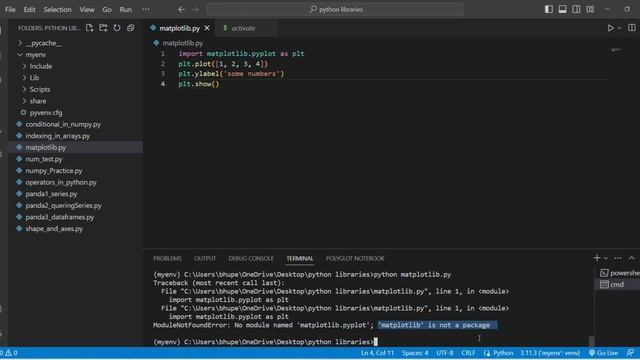
Task: Open panda1_series.py file
Action: 51,194
